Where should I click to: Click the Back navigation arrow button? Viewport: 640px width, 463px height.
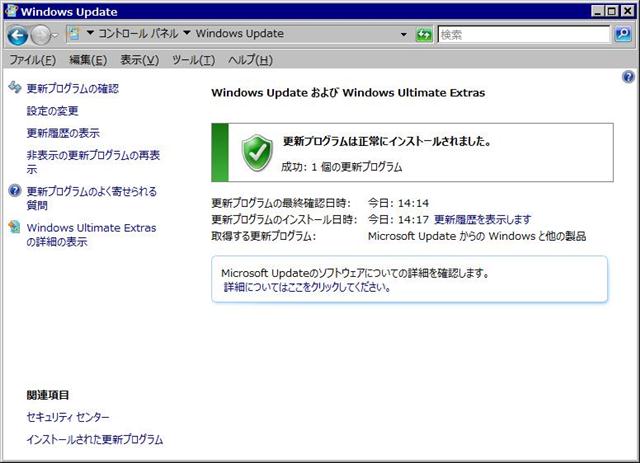coord(18,36)
